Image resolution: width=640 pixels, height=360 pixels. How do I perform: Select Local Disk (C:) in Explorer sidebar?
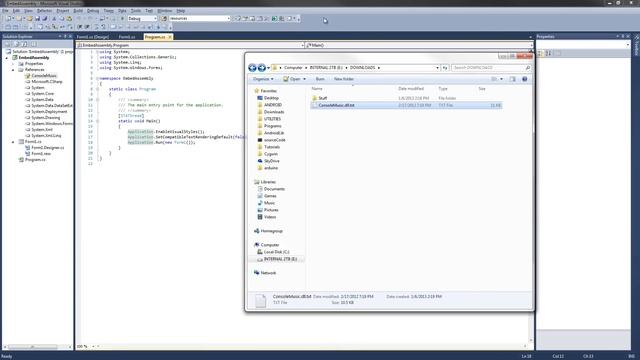point(276,252)
